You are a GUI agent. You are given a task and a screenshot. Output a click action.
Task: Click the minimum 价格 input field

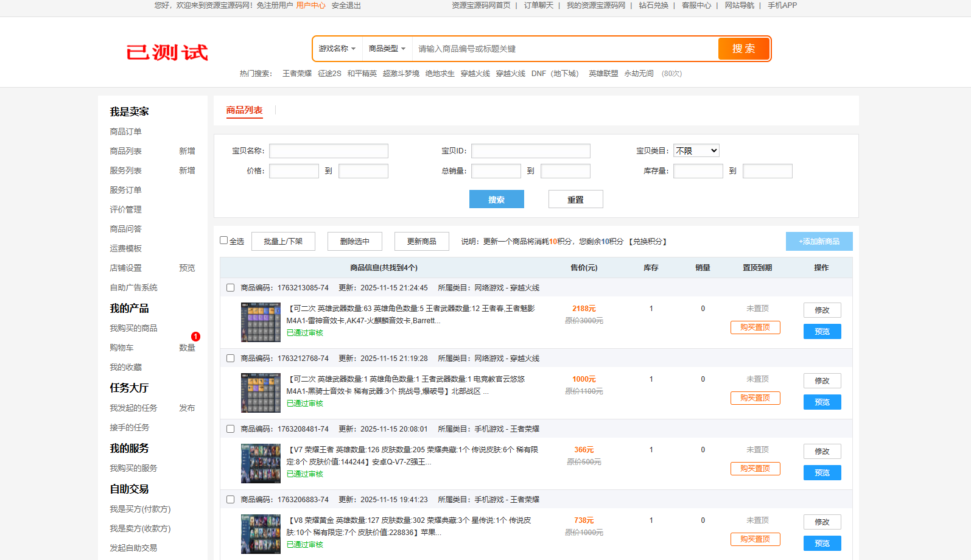294,171
